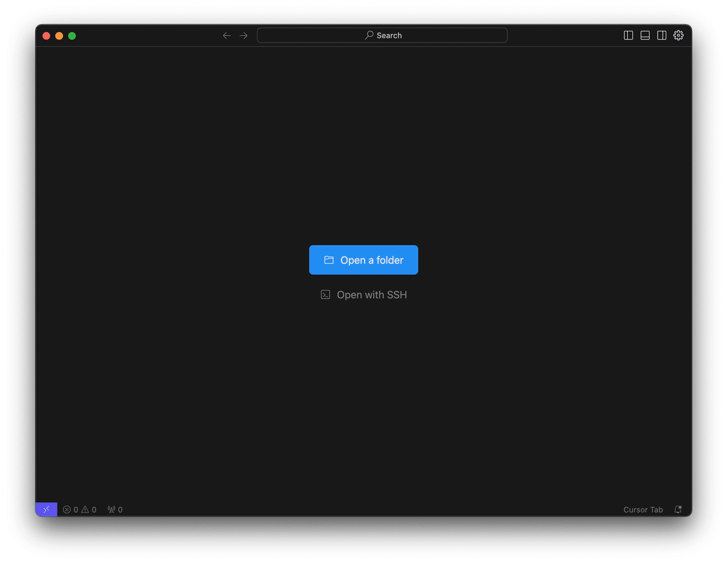Maximize window with green button
Screen dimensions: 728x564
point(72,36)
